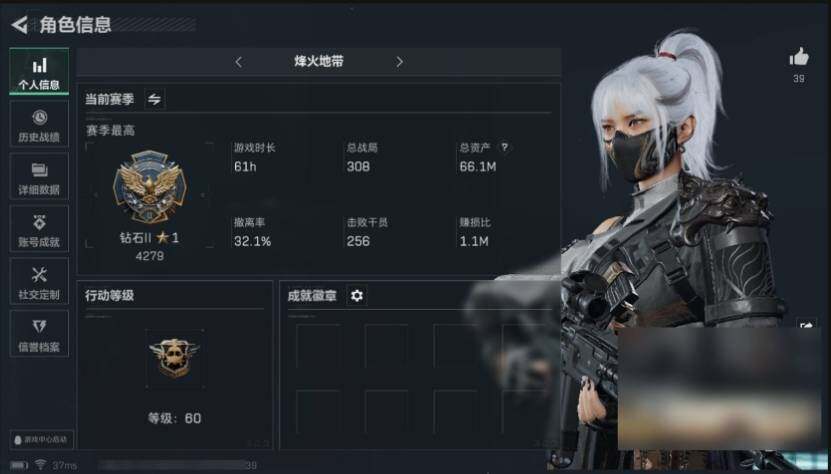
Task: Open 信誉档案 reputation section
Action: tap(39, 334)
